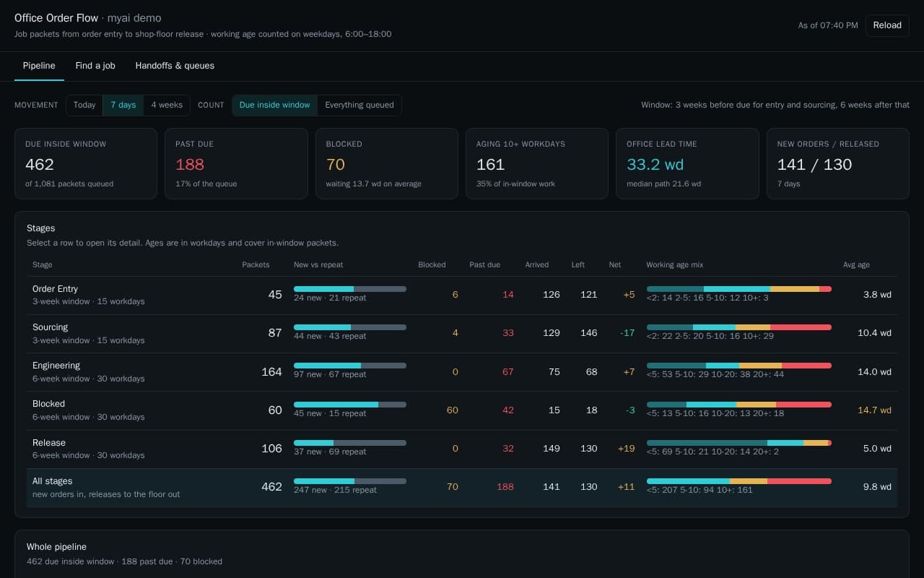
Task: Click the Working age mix column header
Action: coord(675,264)
